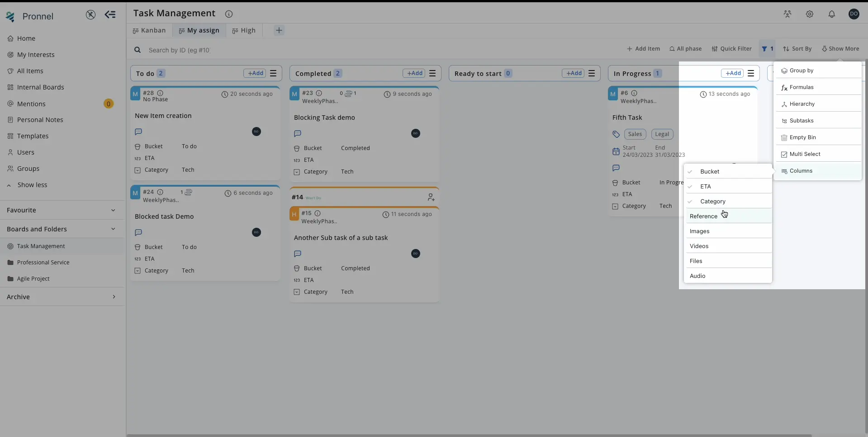
Task: Open the To do column hamburger menu
Action: 273,73
